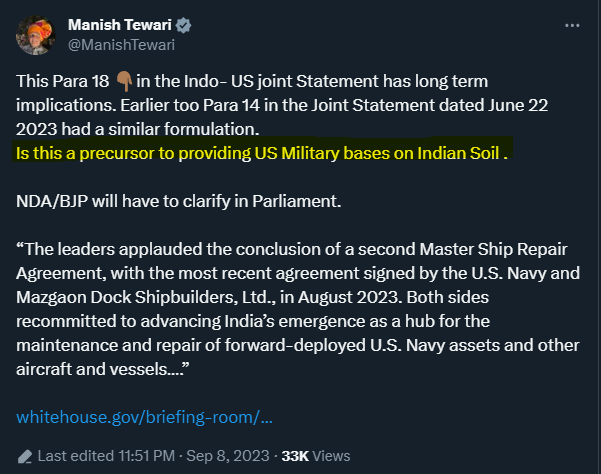Click the pencil edit-history icon

point(23,455)
